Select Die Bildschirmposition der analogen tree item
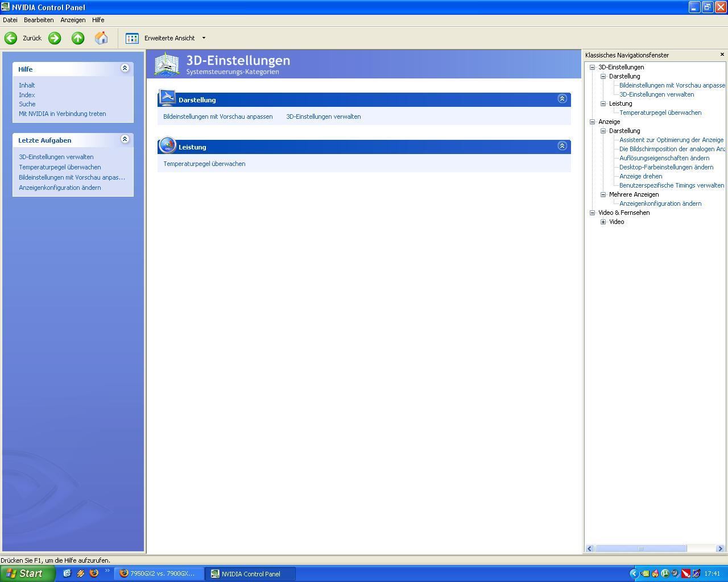 pyautogui.click(x=672, y=149)
